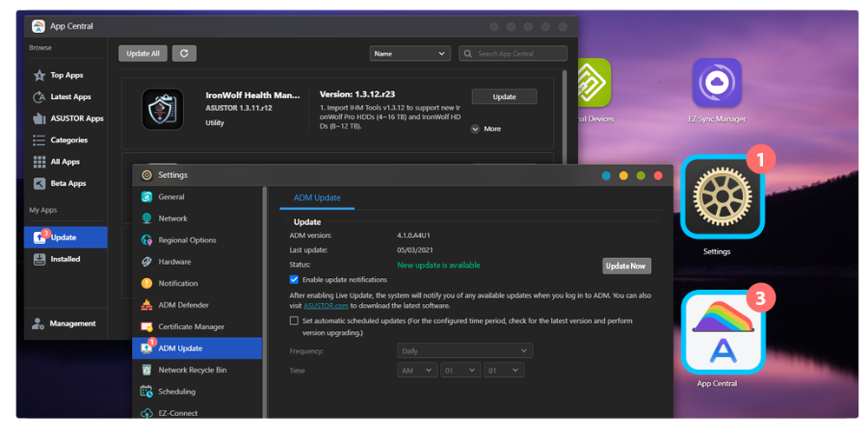Click the ADM version value 4.1.0.A4U1
The width and height of the screenshot is (868, 436).
(413, 235)
